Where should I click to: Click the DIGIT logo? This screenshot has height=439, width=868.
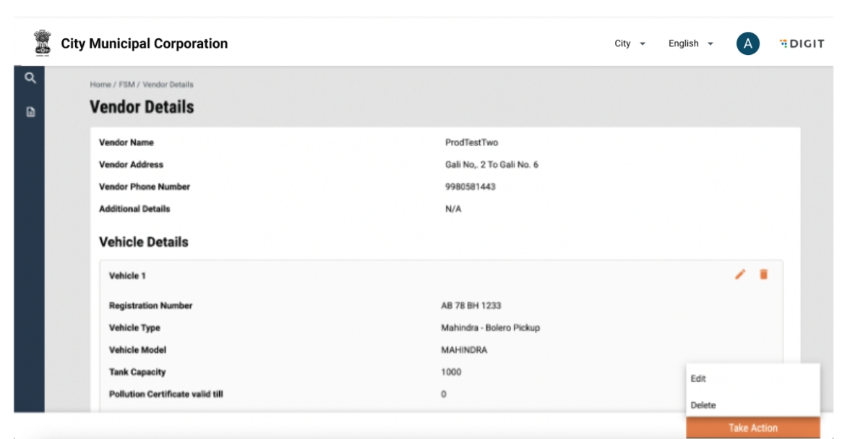[x=802, y=44]
